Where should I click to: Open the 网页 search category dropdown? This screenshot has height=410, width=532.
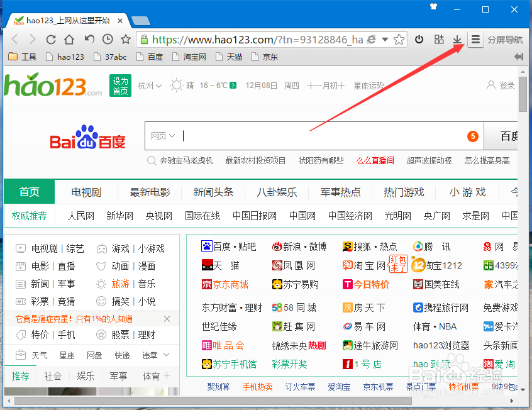(x=163, y=135)
